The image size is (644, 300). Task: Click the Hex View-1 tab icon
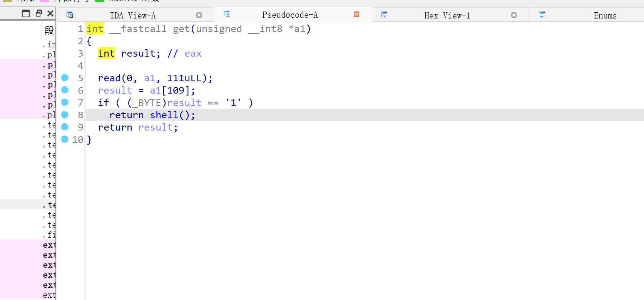pyautogui.click(x=384, y=15)
